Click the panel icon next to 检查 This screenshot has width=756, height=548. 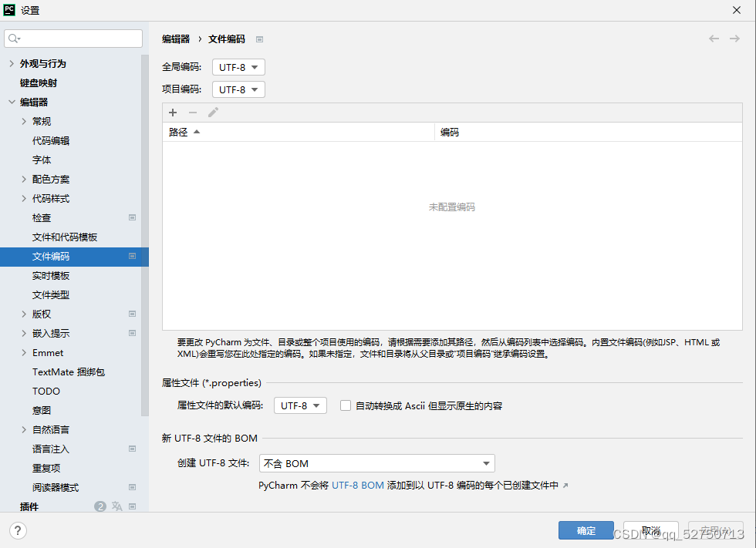click(x=132, y=217)
